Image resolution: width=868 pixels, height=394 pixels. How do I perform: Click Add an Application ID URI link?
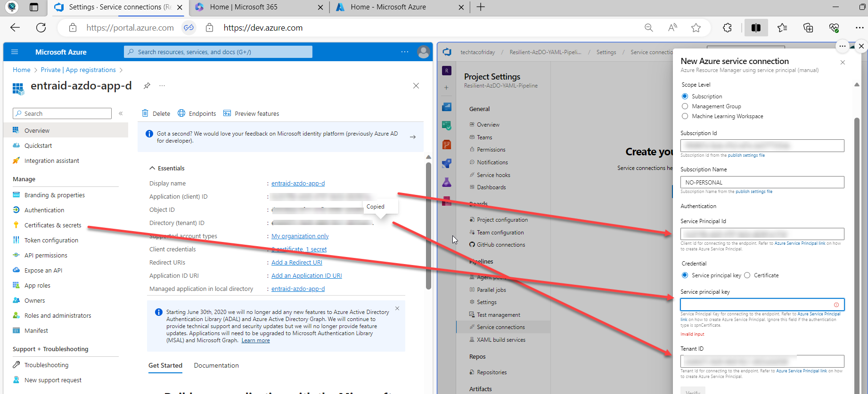click(307, 275)
